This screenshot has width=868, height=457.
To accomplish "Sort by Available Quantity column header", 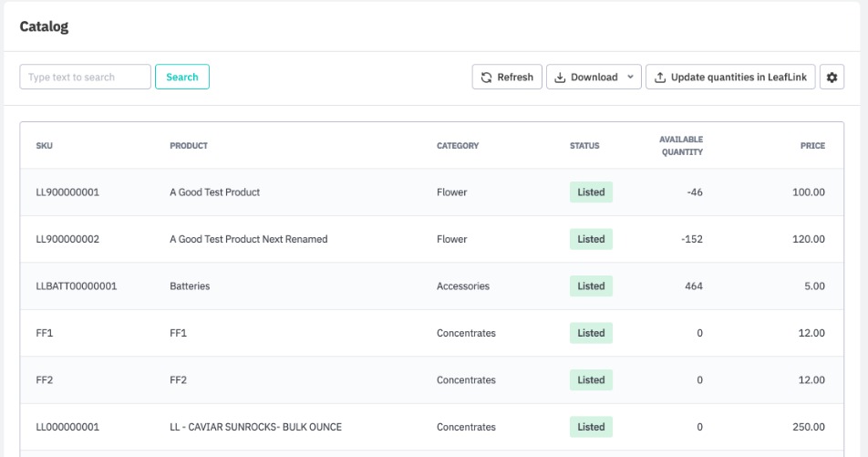I will coord(681,146).
